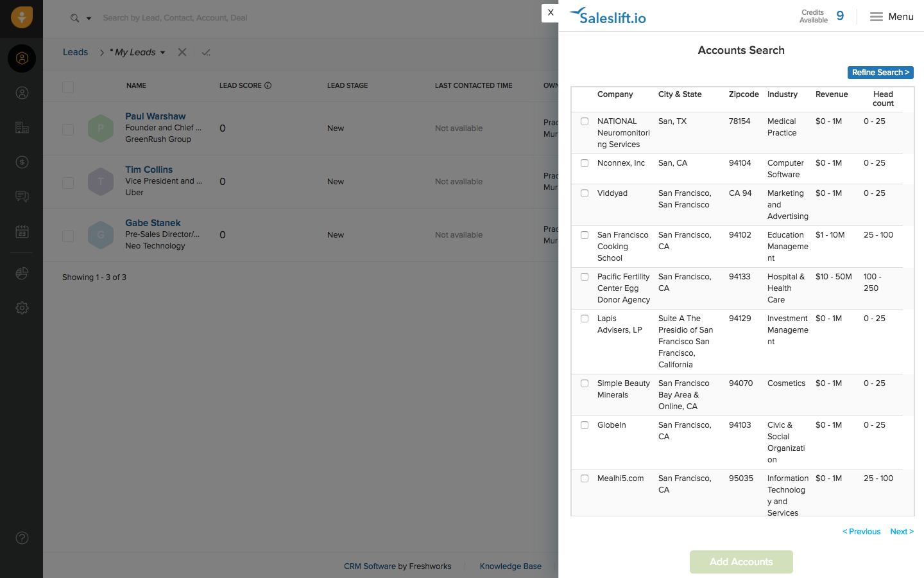924x578 pixels.
Task: Open the Contacts icon in sidebar
Action: 22,93
